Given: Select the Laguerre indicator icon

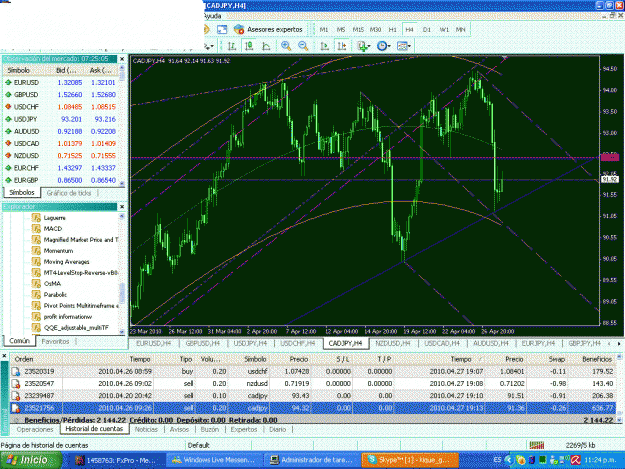Looking at the screenshot, I should (x=36, y=218).
